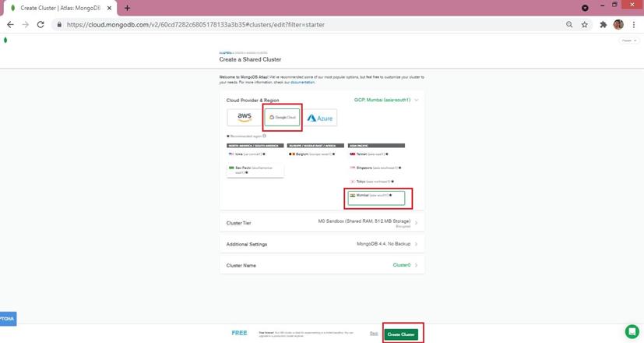Viewport: 644px width, 343px height.
Task: Click Create a Shared Cluster heading
Action: (x=250, y=59)
